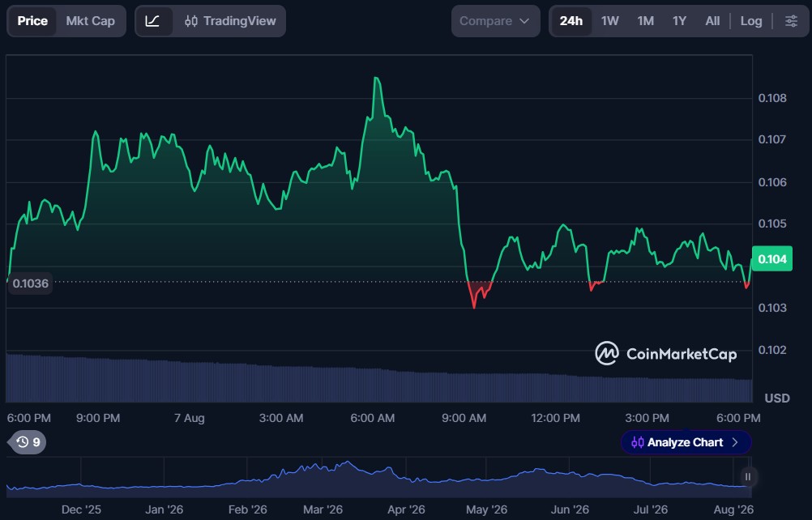Click Mar '26 on the range navigator

pyautogui.click(x=323, y=509)
